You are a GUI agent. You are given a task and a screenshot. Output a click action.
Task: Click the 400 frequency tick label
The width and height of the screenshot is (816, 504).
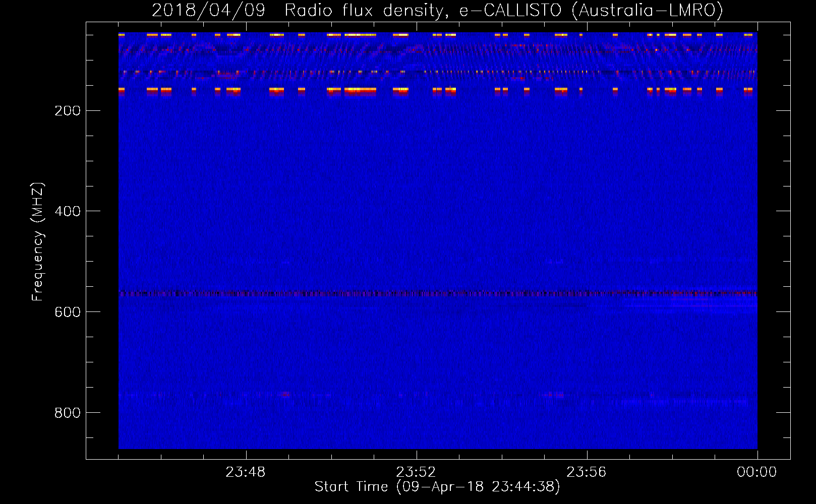pos(68,211)
